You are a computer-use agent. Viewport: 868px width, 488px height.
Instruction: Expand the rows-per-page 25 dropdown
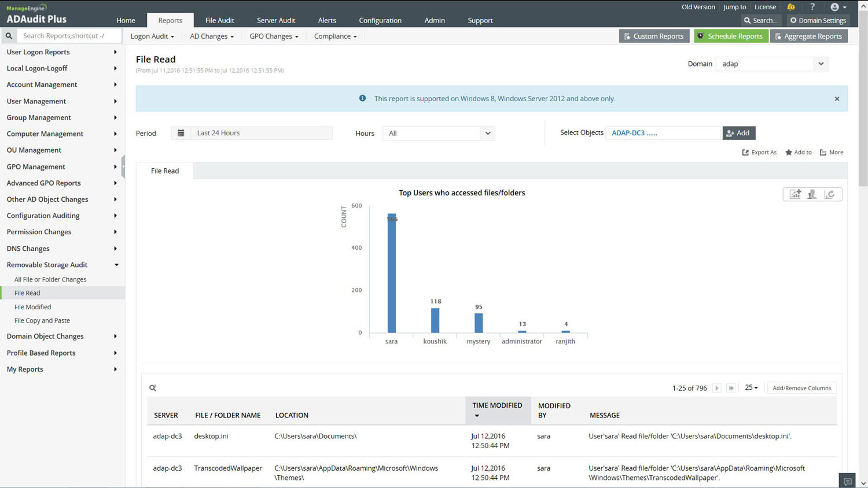coord(751,387)
